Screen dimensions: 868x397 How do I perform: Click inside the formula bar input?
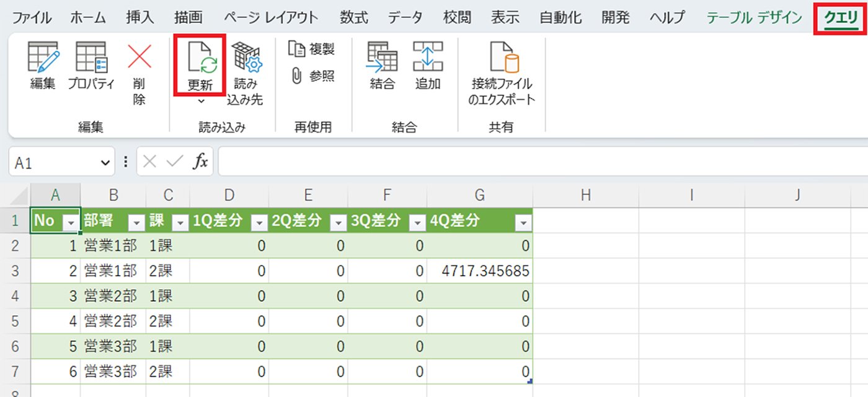tap(542, 162)
